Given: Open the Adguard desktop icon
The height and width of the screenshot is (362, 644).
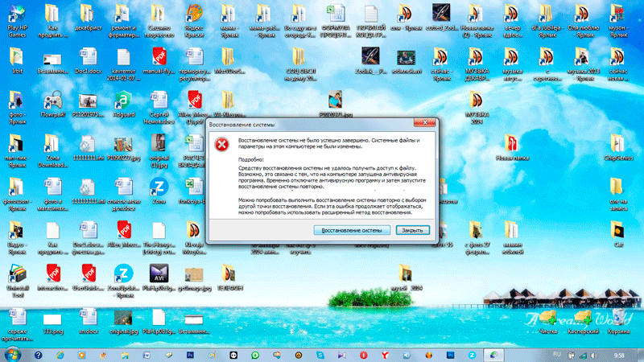Looking at the screenshot, I should [x=122, y=101].
